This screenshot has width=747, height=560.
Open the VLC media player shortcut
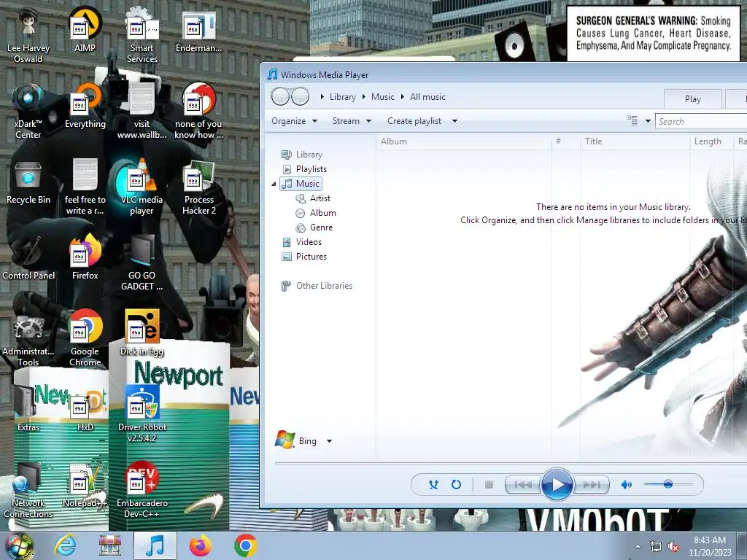pyautogui.click(x=142, y=187)
